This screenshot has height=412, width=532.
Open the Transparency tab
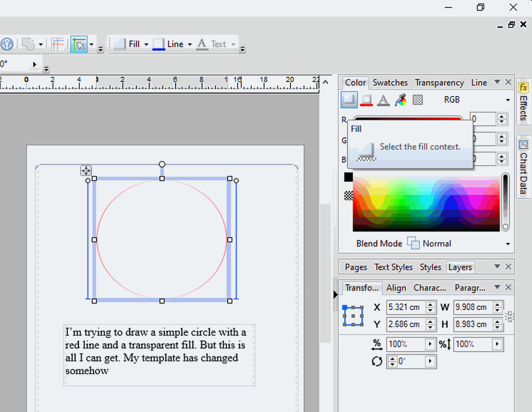click(439, 82)
